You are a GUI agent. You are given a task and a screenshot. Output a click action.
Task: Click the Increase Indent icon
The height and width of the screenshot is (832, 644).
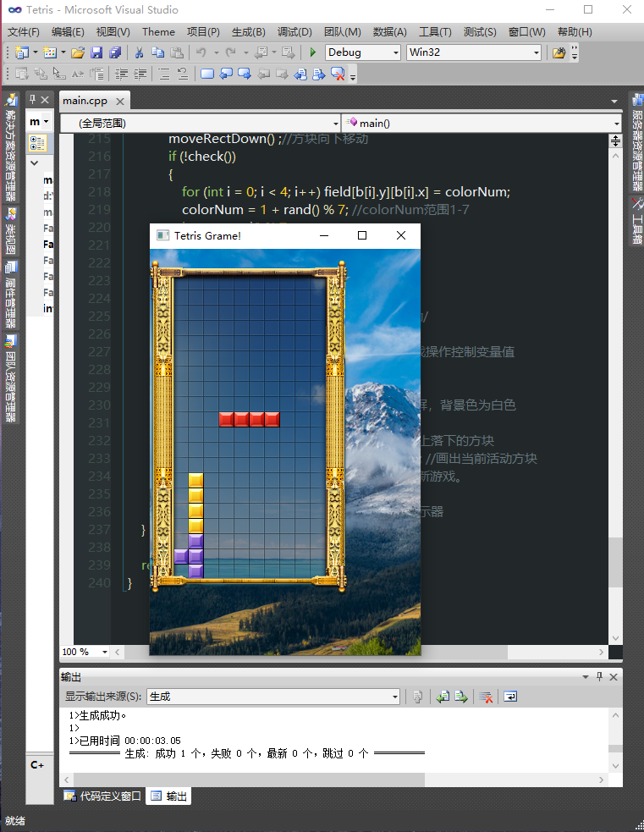[140, 74]
